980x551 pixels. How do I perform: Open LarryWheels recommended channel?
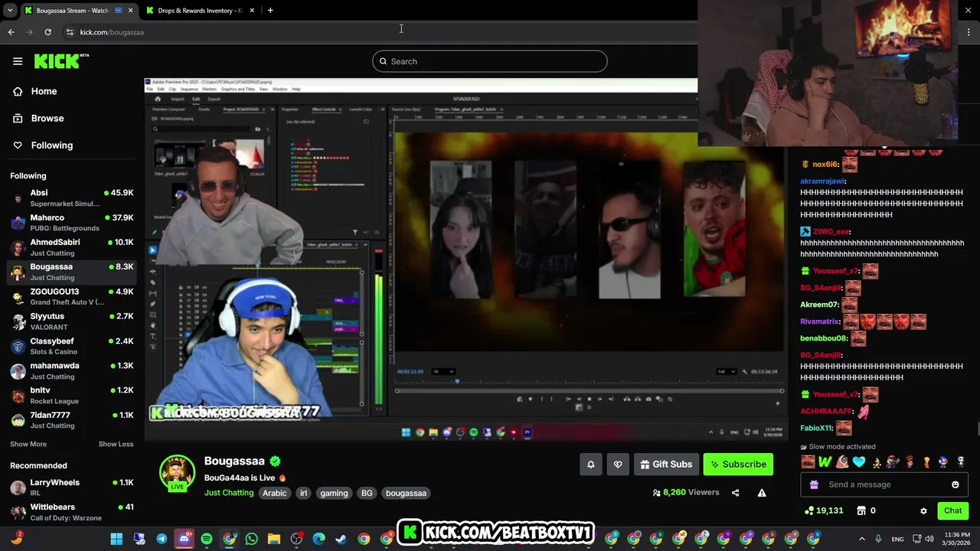[72, 487]
